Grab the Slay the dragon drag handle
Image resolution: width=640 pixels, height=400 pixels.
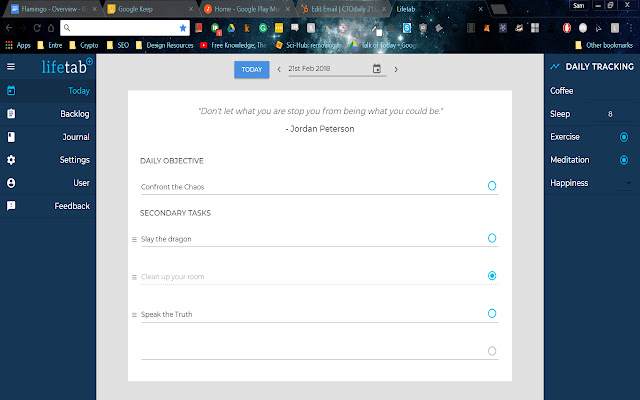pos(134,239)
